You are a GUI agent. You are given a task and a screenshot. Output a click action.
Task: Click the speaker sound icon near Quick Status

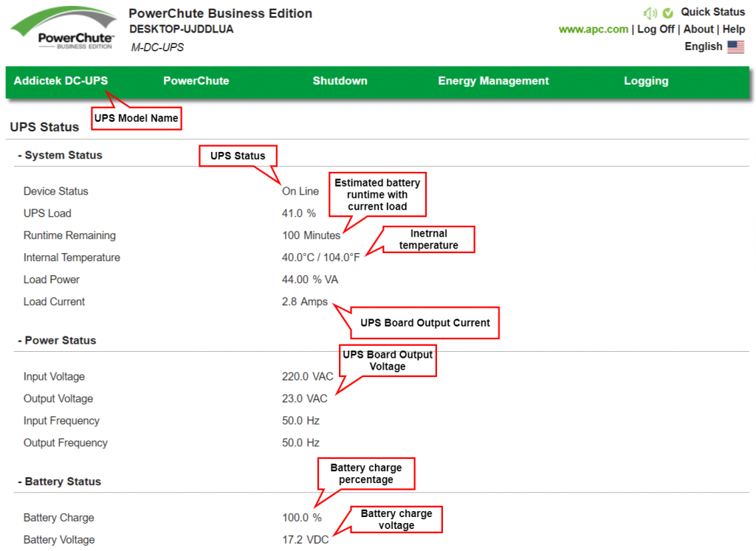pyautogui.click(x=650, y=13)
